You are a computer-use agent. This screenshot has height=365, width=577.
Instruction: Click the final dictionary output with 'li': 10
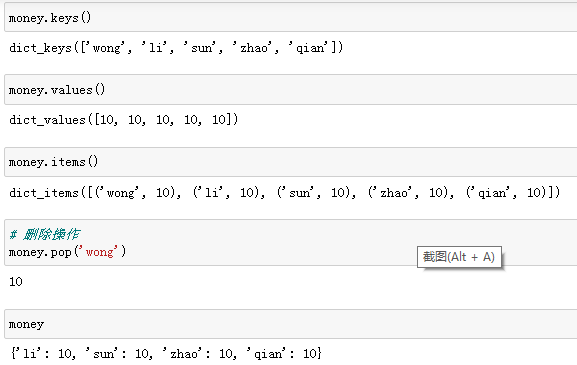166,354
